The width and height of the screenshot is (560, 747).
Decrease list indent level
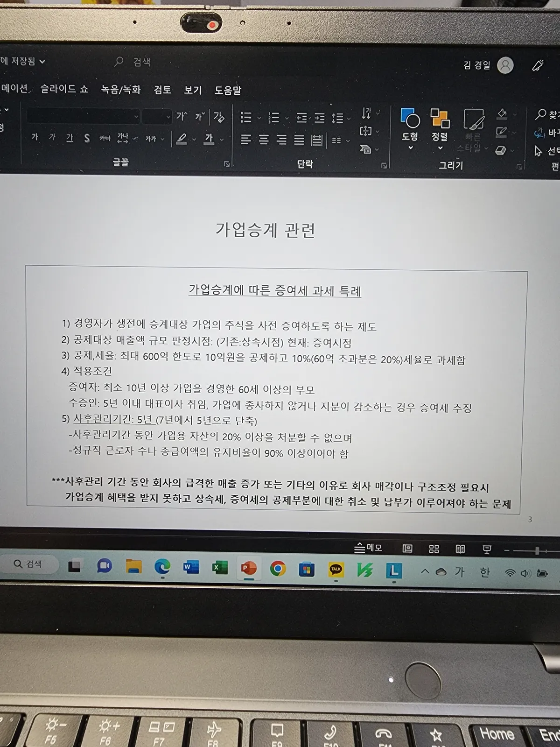pyautogui.click(x=302, y=118)
